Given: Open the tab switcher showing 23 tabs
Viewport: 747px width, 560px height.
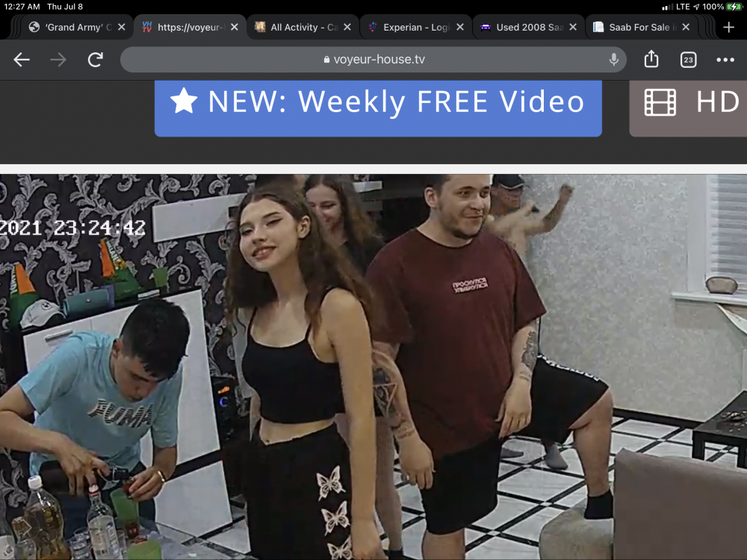Looking at the screenshot, I should 688,60.
